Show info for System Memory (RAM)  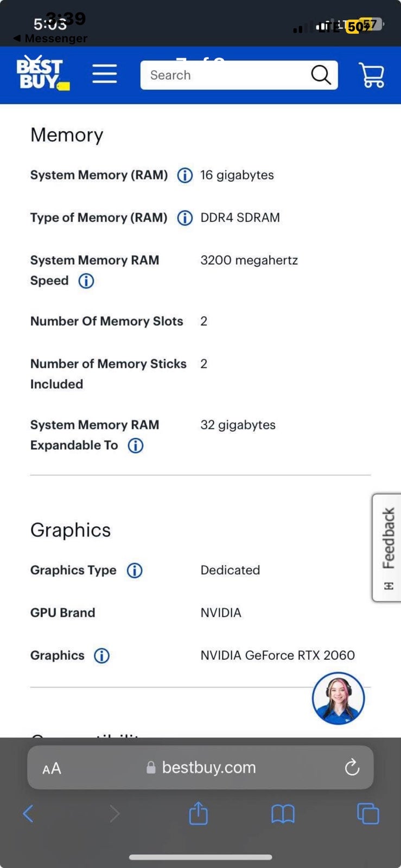click(x=185, y=176)
